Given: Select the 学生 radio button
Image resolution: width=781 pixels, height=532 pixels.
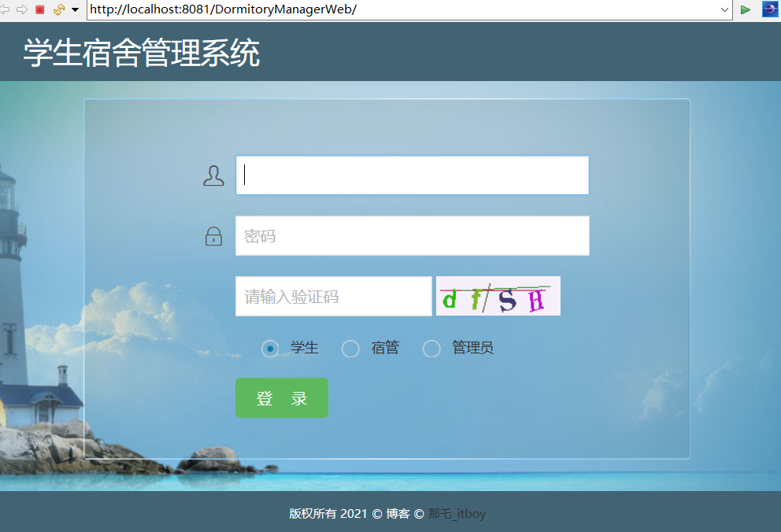Looking at the screenshot, I should pos(269,348).
